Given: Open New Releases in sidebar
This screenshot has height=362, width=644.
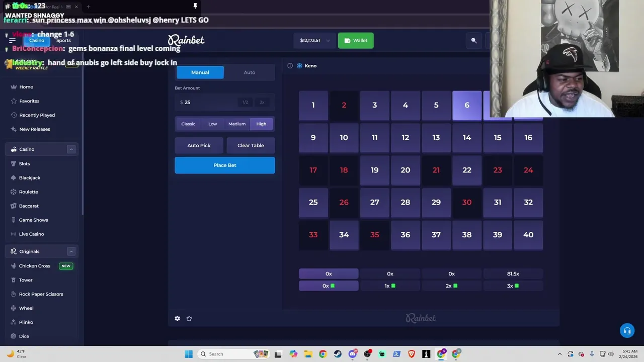Looking at the screenshot, I should pyautogui.click(x=42, y=129).
